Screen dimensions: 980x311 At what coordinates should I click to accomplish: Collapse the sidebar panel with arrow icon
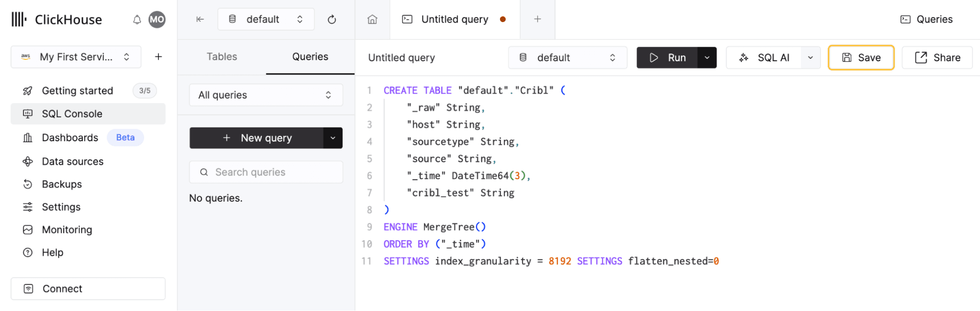coord(200,19)
